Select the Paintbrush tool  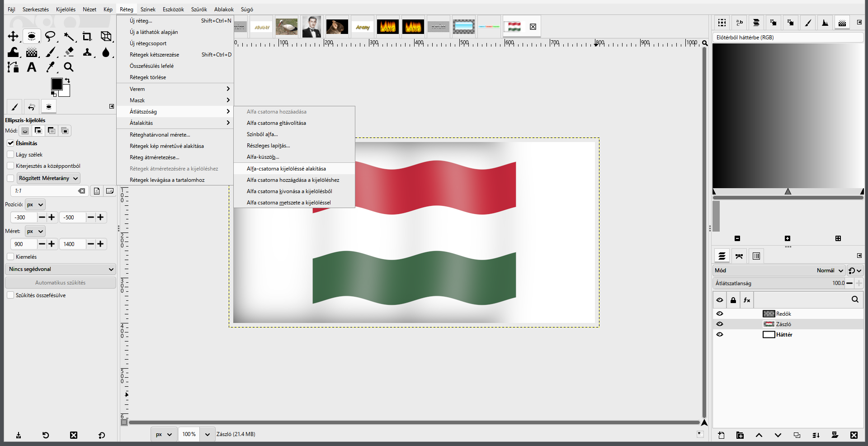click(51, 52)
